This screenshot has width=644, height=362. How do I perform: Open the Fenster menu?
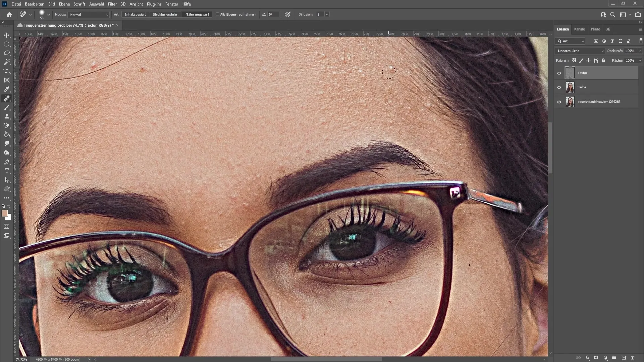point(172,4)
